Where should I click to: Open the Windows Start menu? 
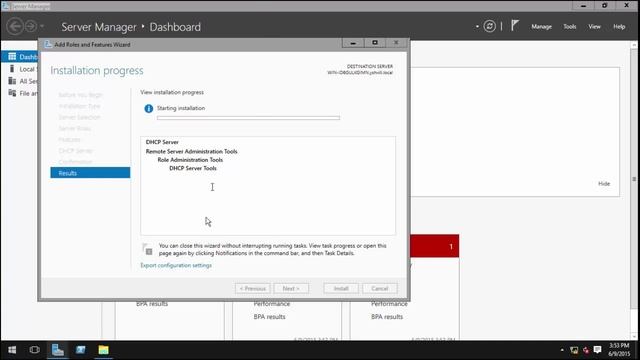(12, 350)
